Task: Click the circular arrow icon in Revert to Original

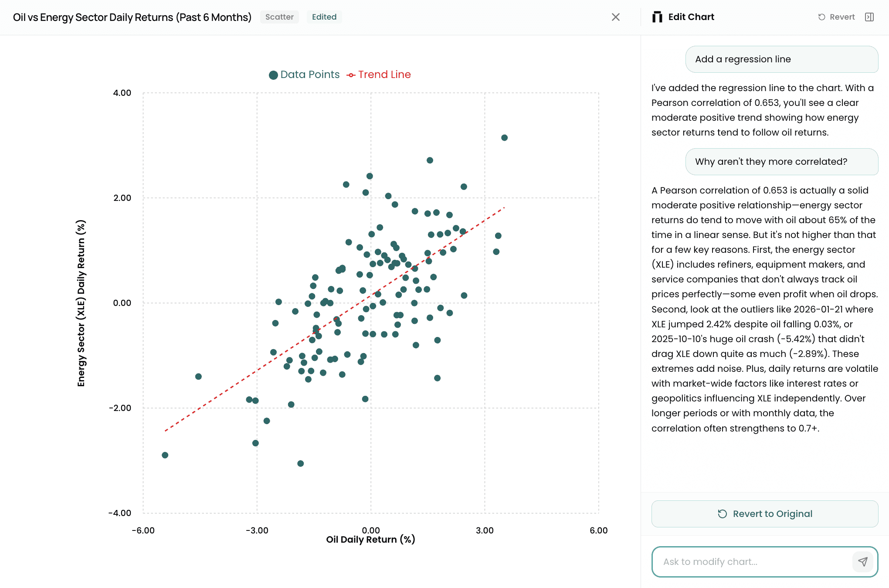Action: (722, 513)
